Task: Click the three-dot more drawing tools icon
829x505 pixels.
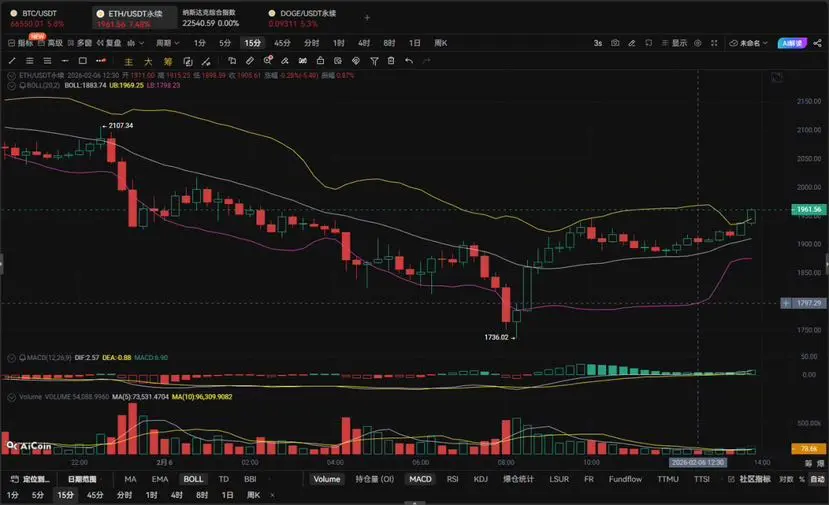Action: (x=100, y=61)
